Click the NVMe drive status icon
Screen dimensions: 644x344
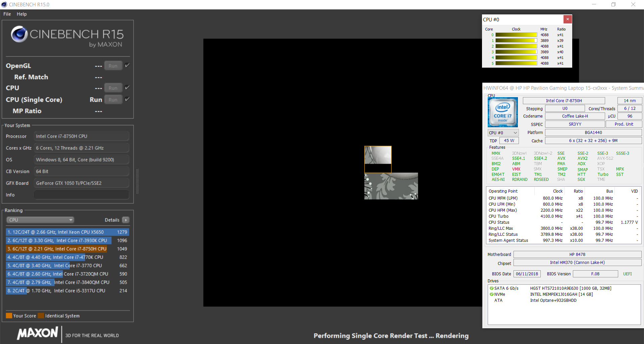pyautogui.click(x=491, y=294)
